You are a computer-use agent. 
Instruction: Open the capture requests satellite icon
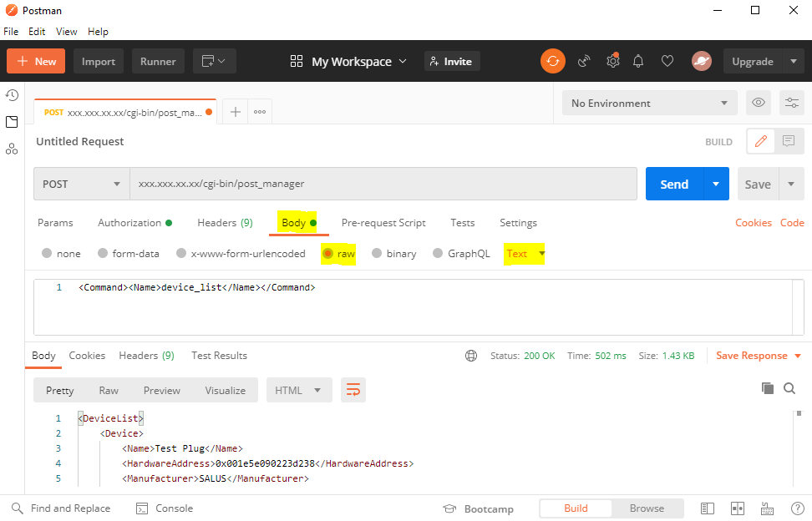pyautogui.click(x=584, y=61)
